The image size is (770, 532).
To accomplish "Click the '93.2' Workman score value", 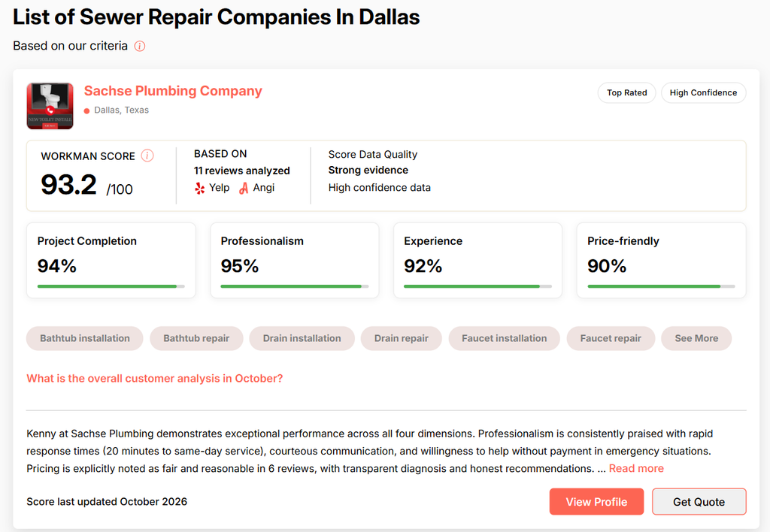I will pos(68,185).
